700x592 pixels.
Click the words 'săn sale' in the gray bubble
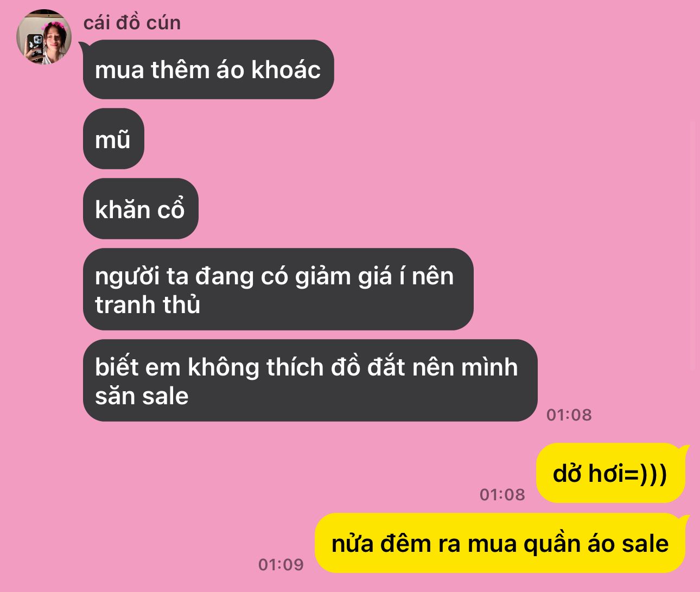(142, 396)
